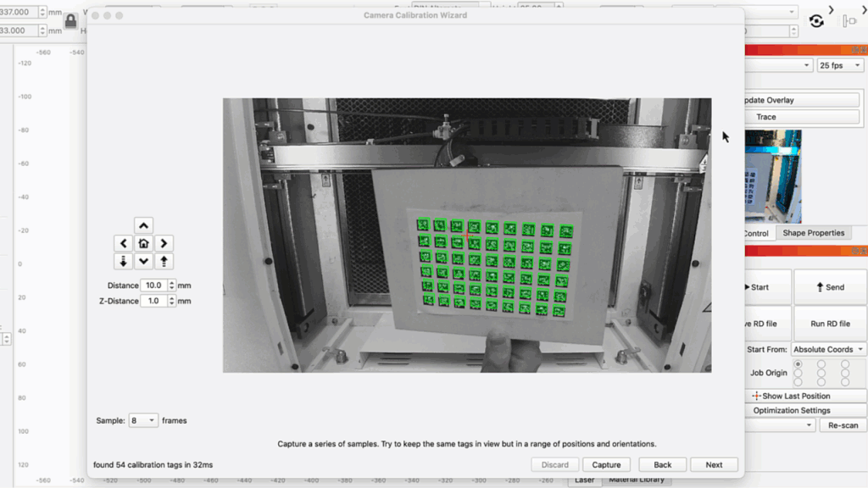Lower the Z axis with dashed down arrow

click(124, 261)
